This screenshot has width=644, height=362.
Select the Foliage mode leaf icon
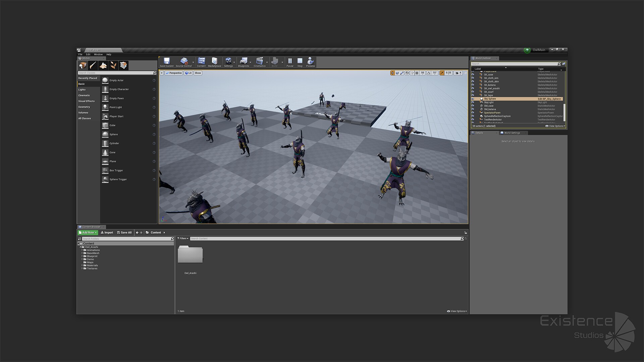(x=113, y=65)
